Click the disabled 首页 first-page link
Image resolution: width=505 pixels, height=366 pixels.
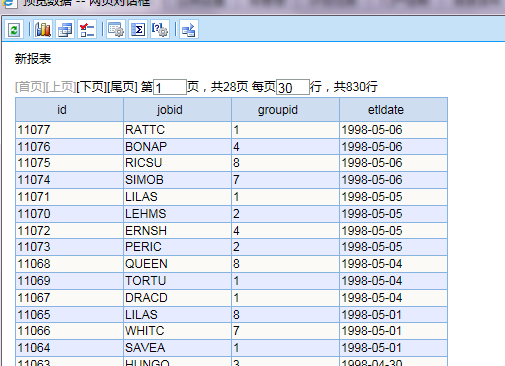pyautogui.click(x=30, y=87)
